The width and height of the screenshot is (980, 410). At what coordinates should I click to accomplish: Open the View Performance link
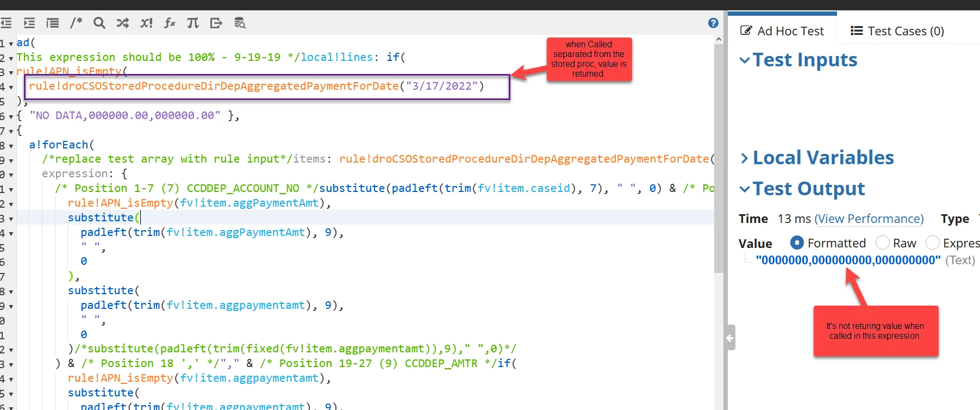[869, 219]
